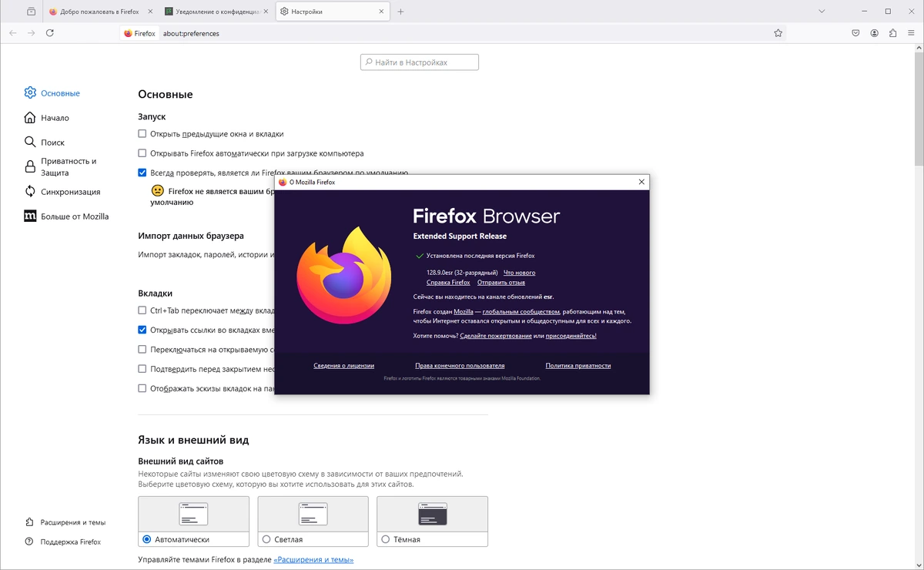Click the browser forward arrow
This screenshot has width=924, height=570.
pos(32,33)
